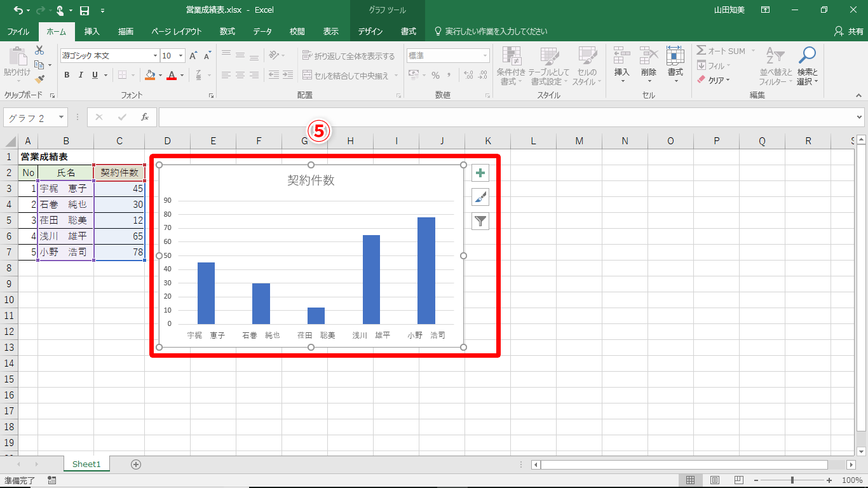Screen dimensions: 868x488
Task: Expand the formula bar with the chevron
Action: coord(860,117)
